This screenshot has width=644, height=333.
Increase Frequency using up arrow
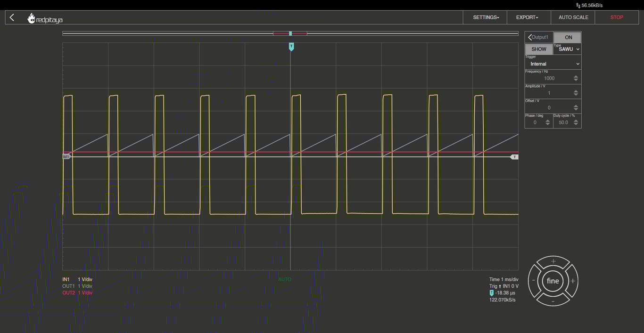coord(576,77)
